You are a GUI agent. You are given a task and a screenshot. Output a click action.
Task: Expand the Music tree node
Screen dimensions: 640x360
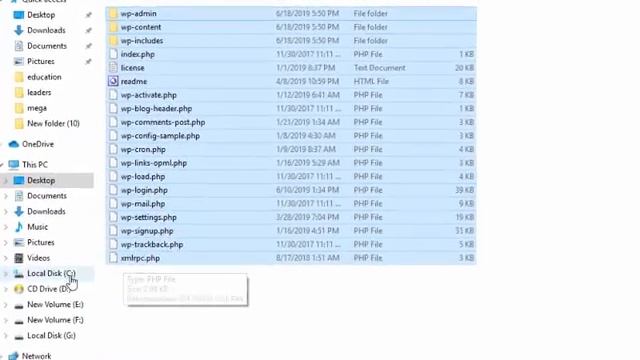(6, 227)
